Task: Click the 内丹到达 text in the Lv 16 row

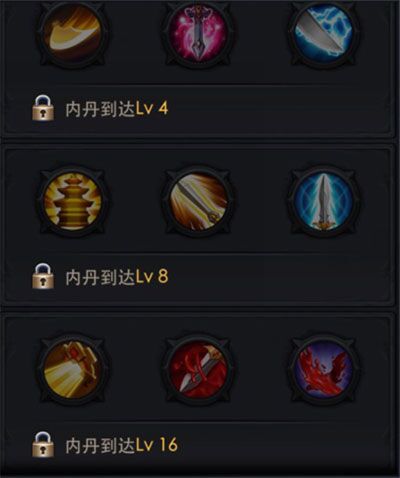Action: pos(100,445)
